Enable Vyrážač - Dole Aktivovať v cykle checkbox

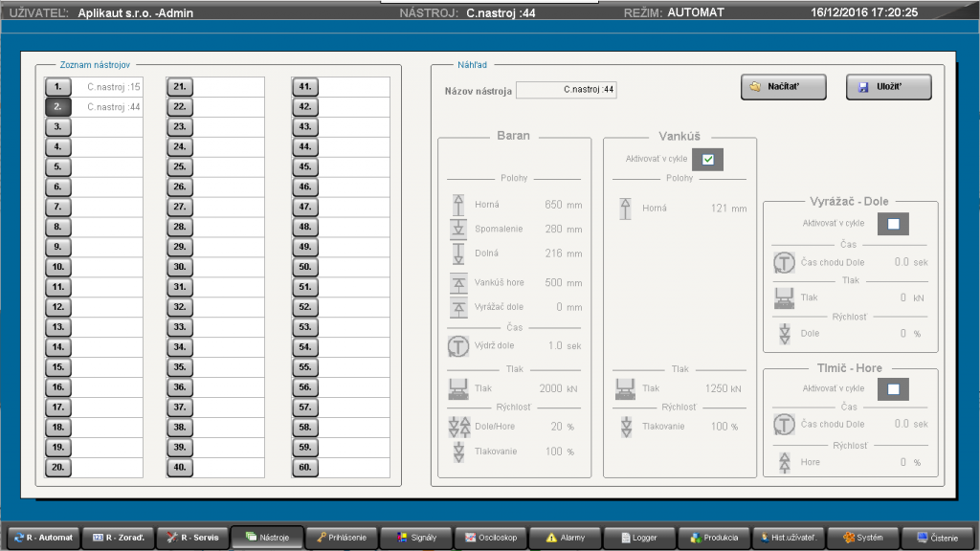[x=893, y=224]
